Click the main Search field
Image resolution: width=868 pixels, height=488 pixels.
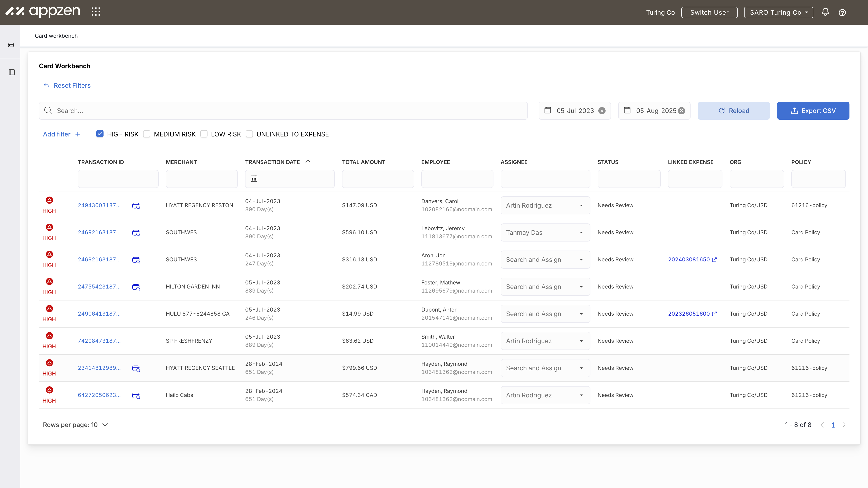pyautogui.click(x=283, y=111)
